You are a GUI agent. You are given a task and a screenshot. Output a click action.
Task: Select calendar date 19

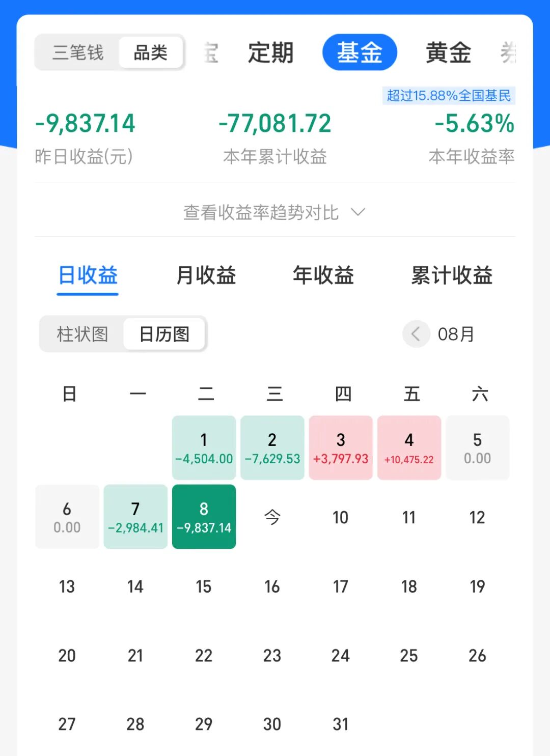[478, 586]
